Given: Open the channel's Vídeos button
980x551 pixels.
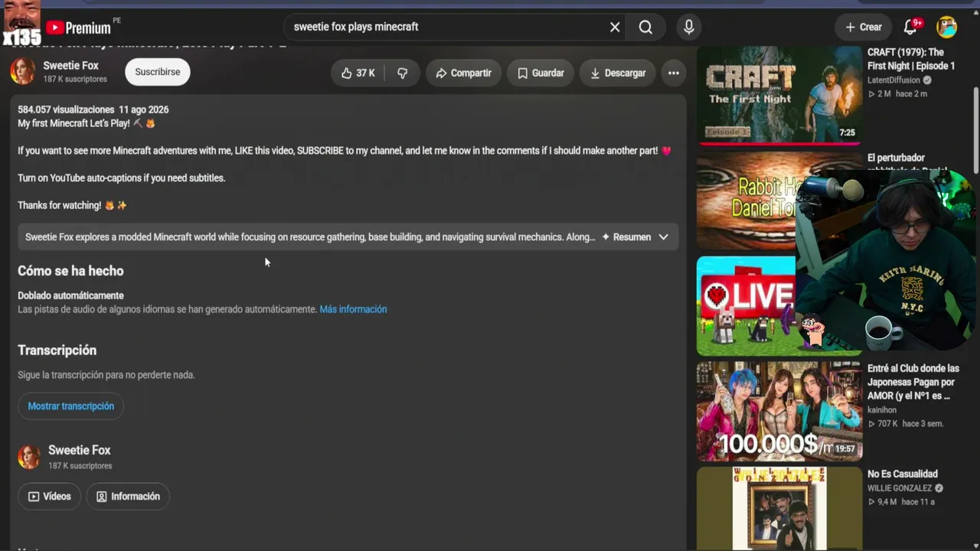Looking at the screenshot, I should [49, 497].
